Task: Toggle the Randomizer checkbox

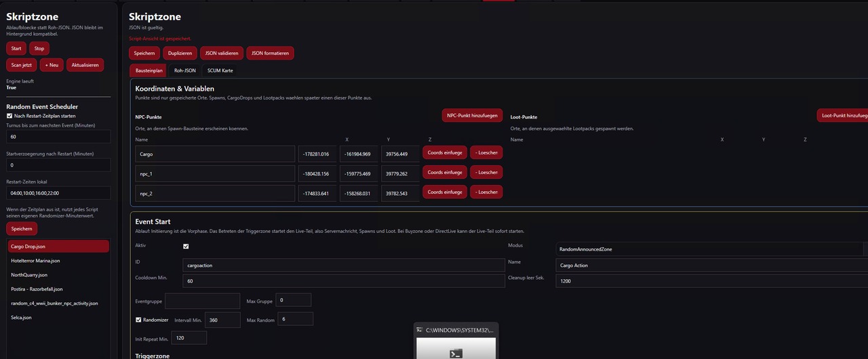Action: click(138, 320)
